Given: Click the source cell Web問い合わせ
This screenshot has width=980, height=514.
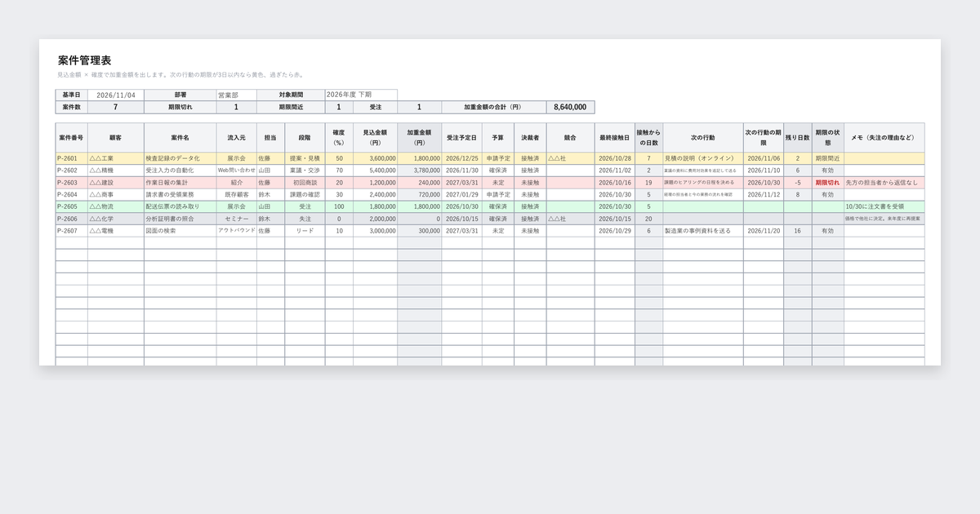Looking at the screenshot, I should pyautogui.click(x=237, y=171).
